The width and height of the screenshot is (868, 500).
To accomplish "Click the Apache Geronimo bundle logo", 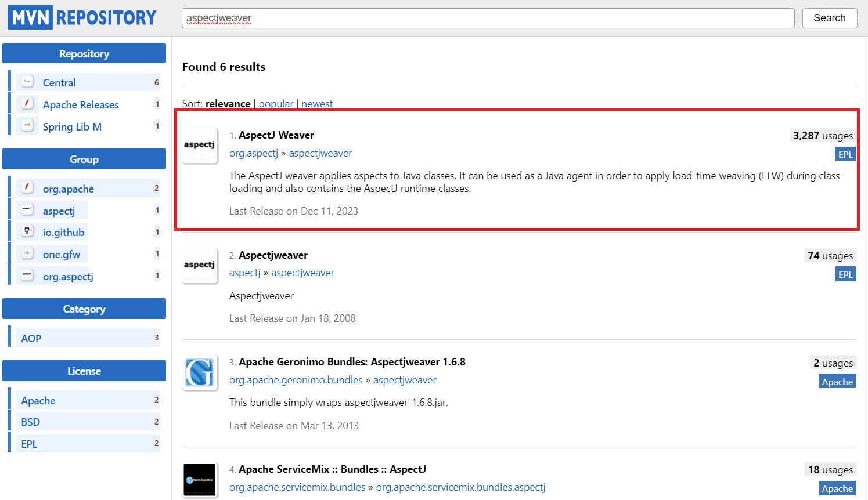I will (200, 372).
